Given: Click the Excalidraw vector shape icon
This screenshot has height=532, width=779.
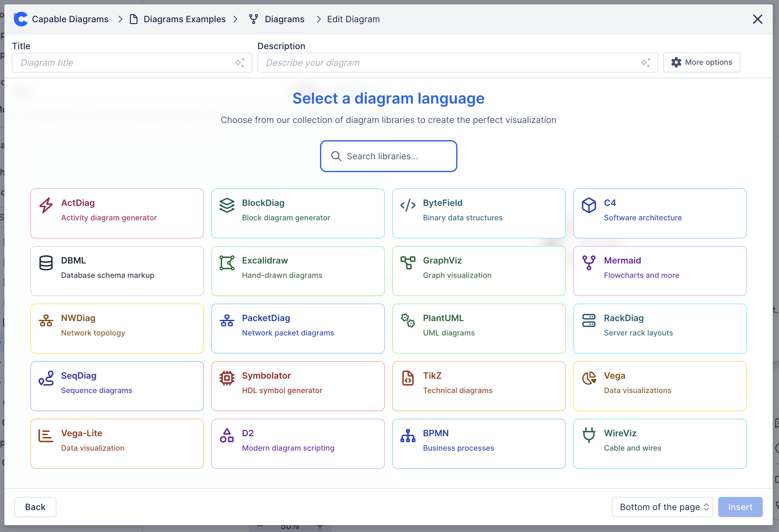Looking at the screenshot, I should click(227, 263).
